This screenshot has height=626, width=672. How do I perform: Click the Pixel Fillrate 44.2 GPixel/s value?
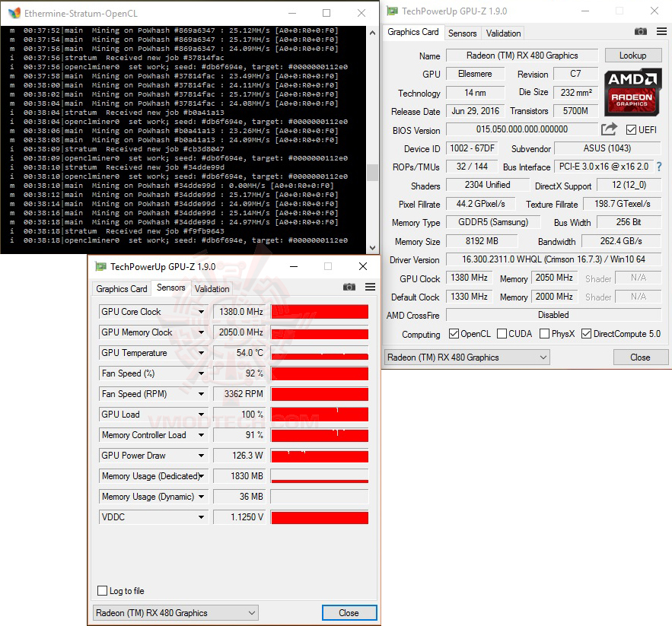point(480,204)
